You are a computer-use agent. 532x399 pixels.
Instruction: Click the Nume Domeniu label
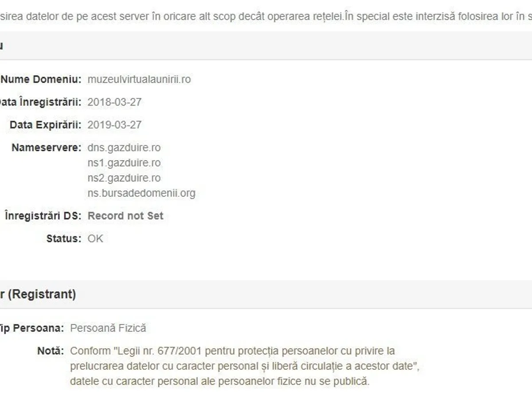41,79
